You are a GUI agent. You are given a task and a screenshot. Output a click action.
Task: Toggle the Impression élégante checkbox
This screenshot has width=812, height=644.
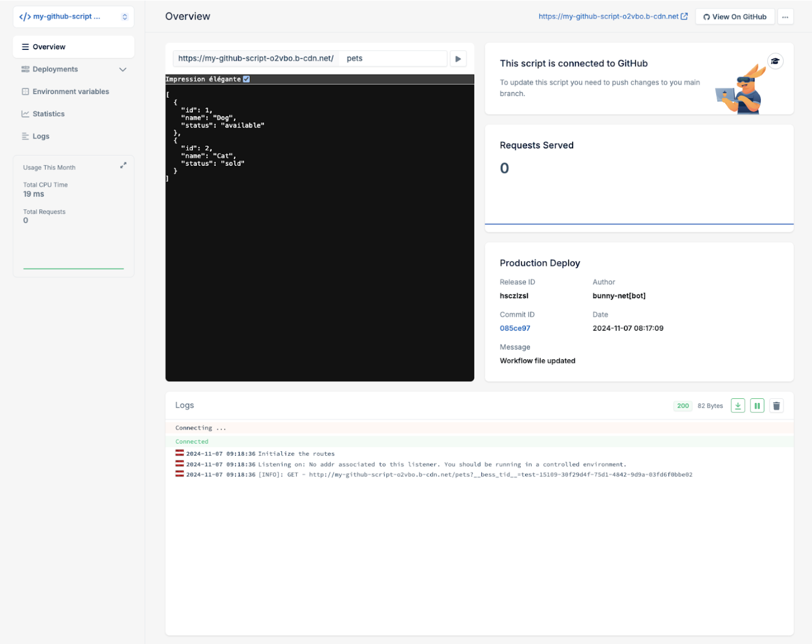[246, 79]
